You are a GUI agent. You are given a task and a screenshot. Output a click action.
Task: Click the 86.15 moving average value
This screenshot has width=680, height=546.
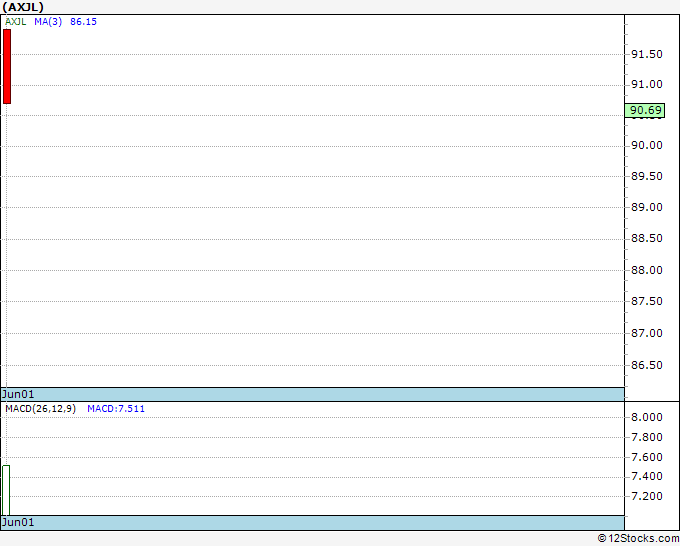(x=83, y=22)
